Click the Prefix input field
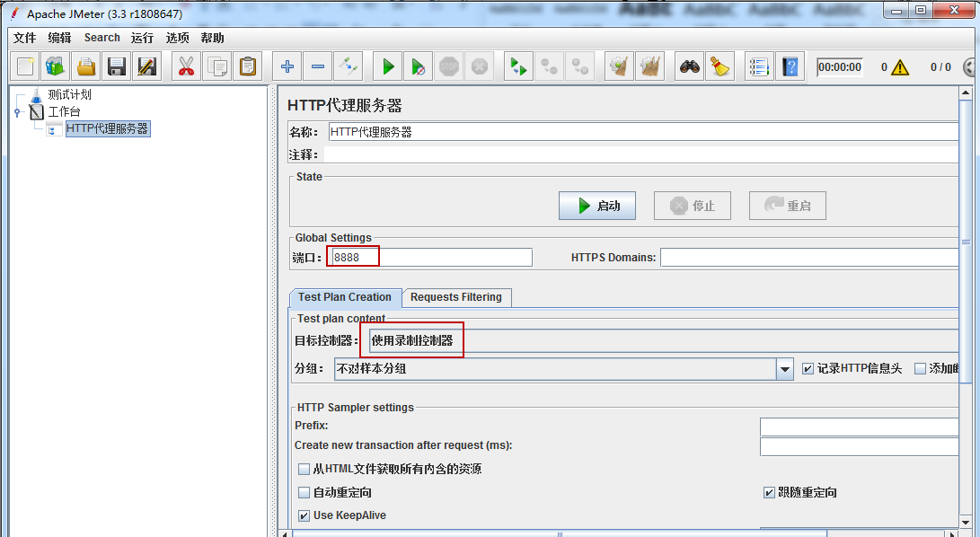Screen dimensions: 980x537 [x=859, y=427]
